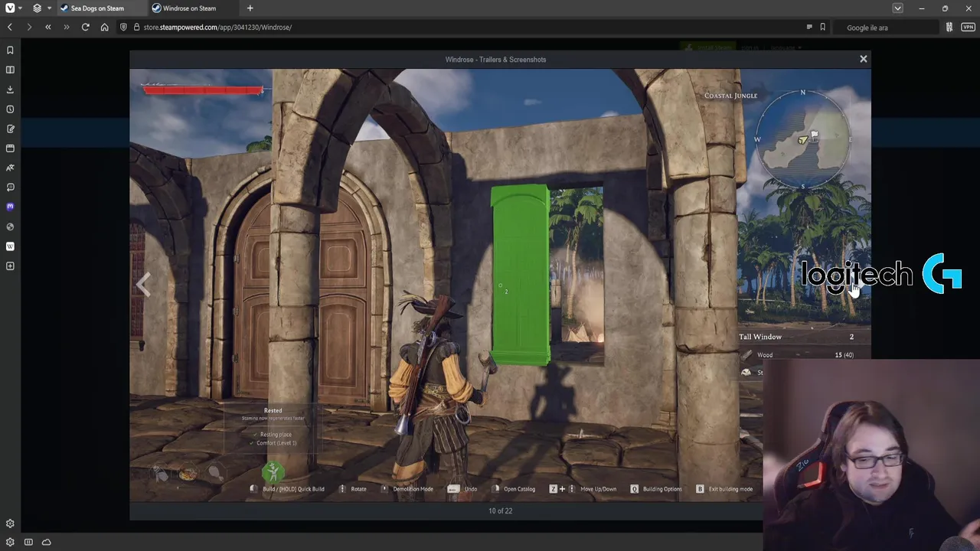
Task: Open the Reading List panel in sidebar
Action: (x=10, y=70)
